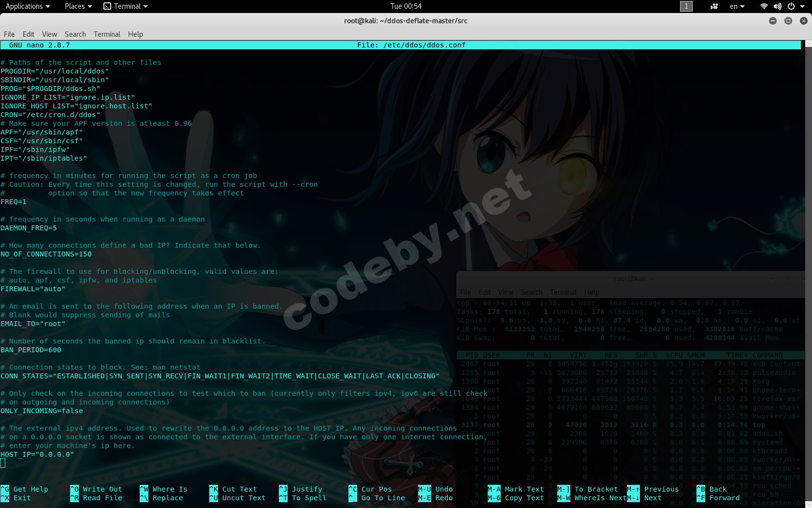Screen dimensions: 812x508
Task: Open the Help menu of the terminal
Action: [135, 34]
